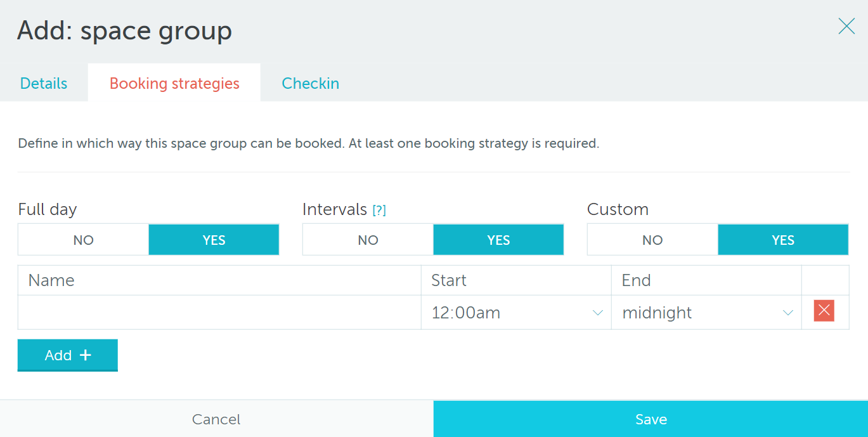Open the End time dropdown
The width and height of the screenshot is (868, 437).
(697, 313)
